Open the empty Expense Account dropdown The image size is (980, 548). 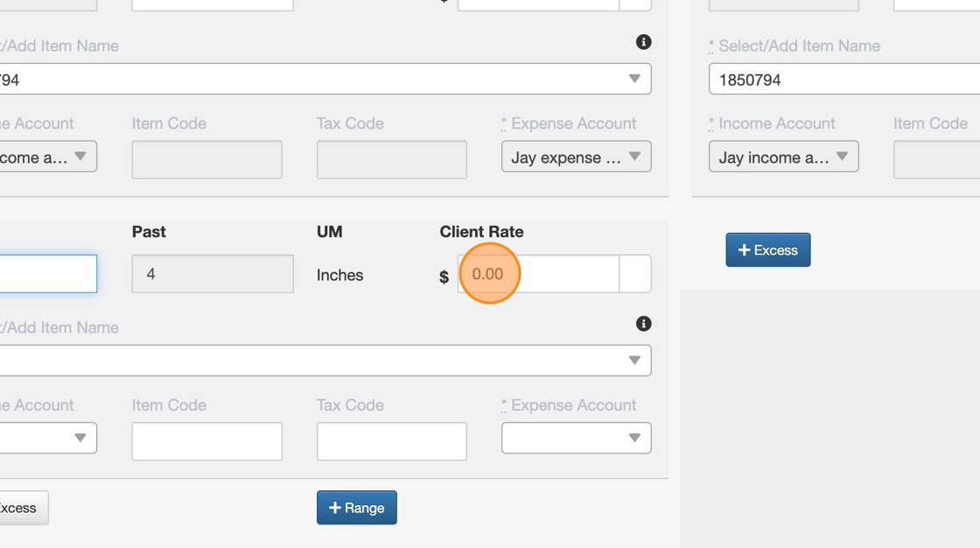coord(576,439)
